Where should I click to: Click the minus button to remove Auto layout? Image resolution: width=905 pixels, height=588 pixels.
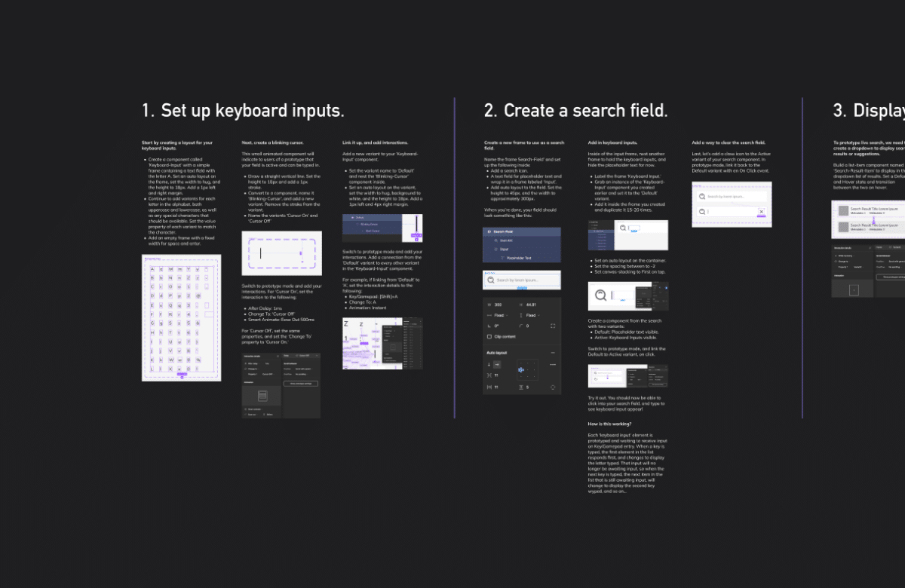[x=552, y=352]
